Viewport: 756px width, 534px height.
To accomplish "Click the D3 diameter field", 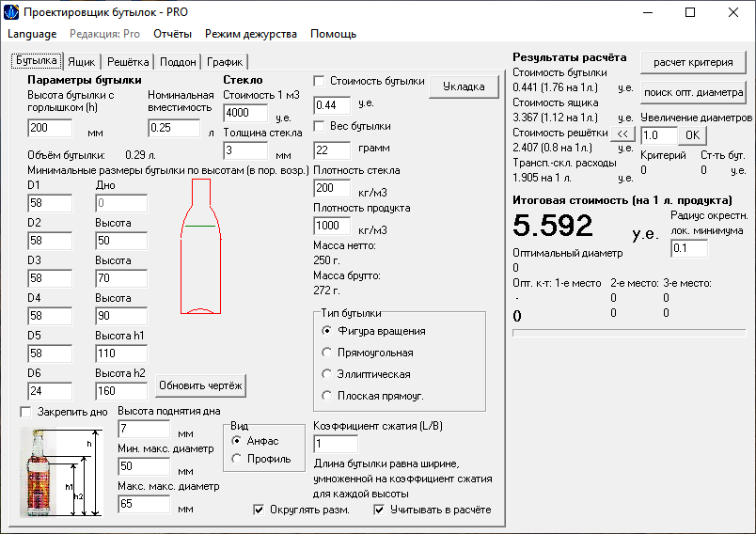I will pyautogui.click(x=50, y=278).
